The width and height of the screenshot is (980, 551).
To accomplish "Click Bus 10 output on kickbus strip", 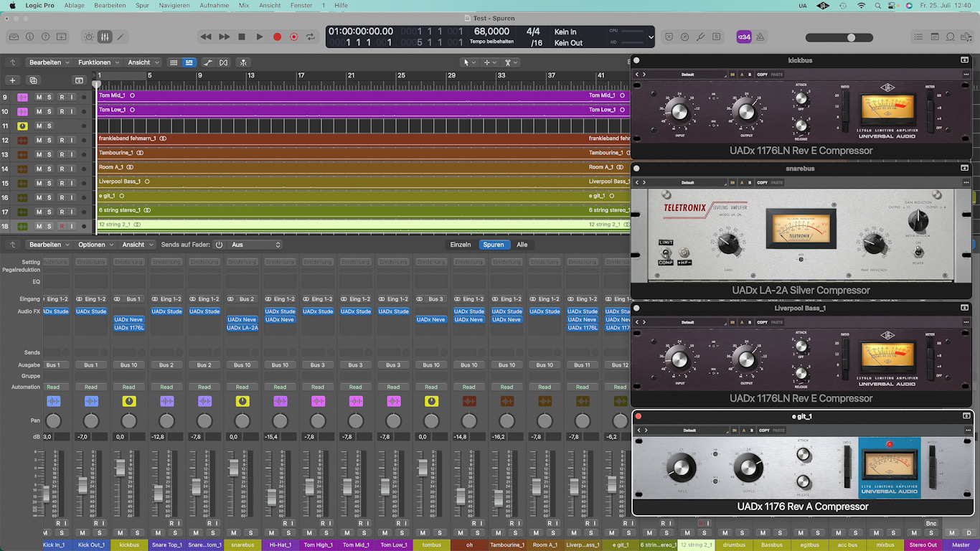I will 129,365.
